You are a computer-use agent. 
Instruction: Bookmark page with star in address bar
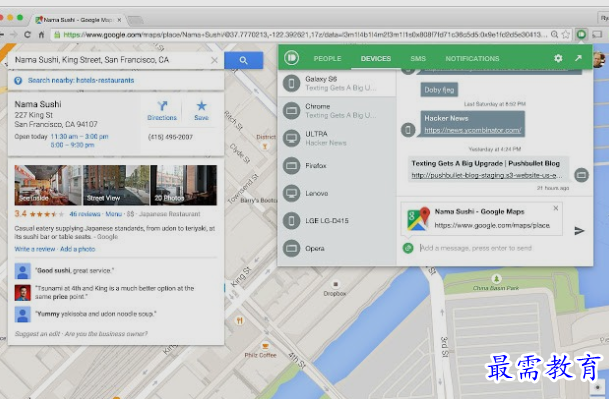click(x=566, y=35)
